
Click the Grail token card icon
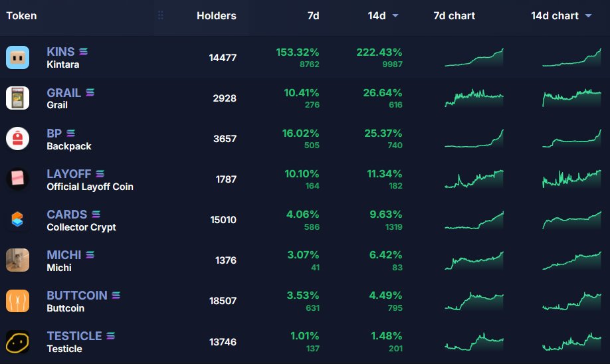(x=17, y=98)
